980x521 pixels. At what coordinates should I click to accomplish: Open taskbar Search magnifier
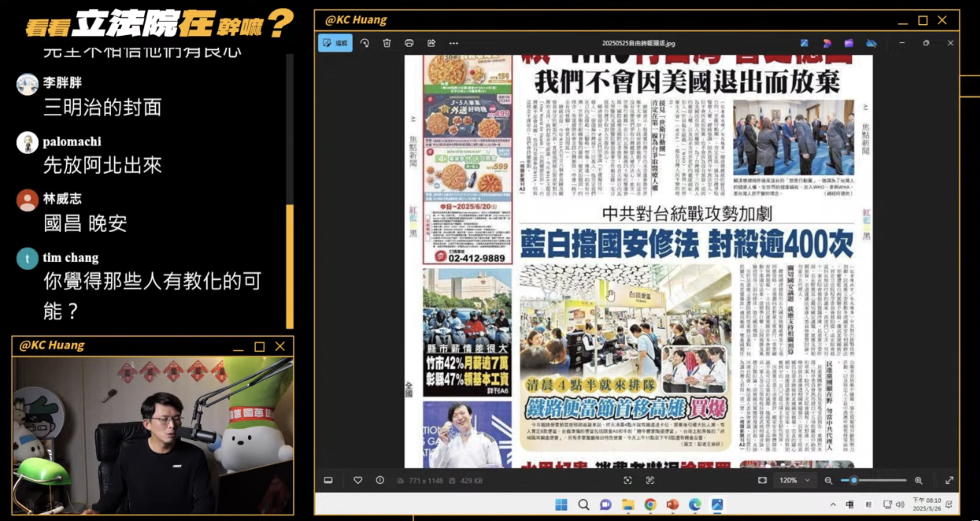pos(584,505)
